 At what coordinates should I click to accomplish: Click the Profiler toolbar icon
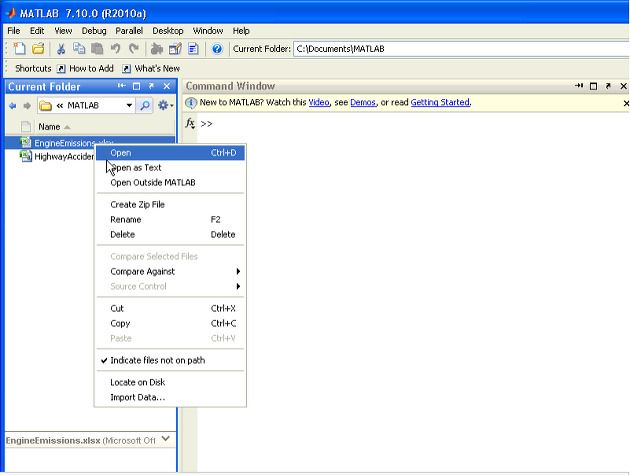[x=193, y=49]
